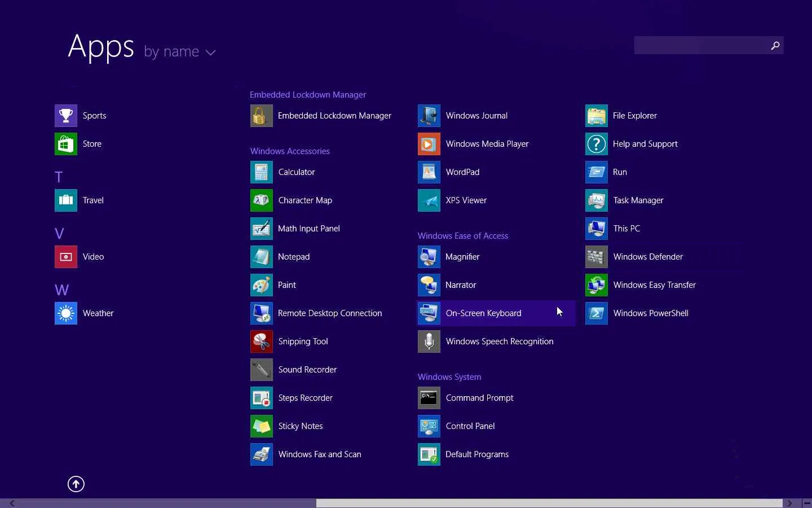Click the 'Help and Support' label
This screenshot has height=508, width=812.
(x=645, y=144)
